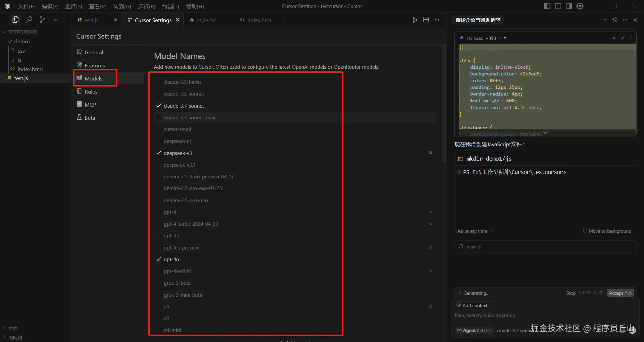Open the Agent mode dropdown
The width and height of the screenshot is (644, 342).
pos(474,330)
